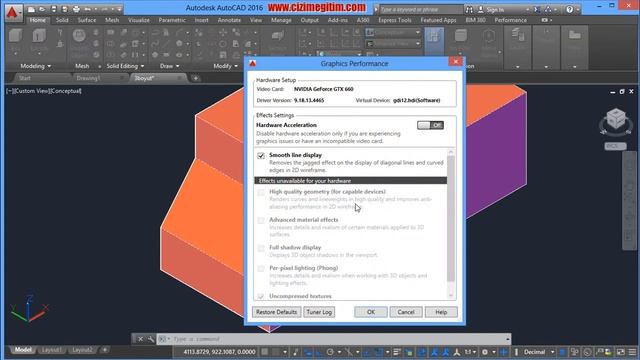Click OK in Graphics Performance dialog

(x=371, y=312)
